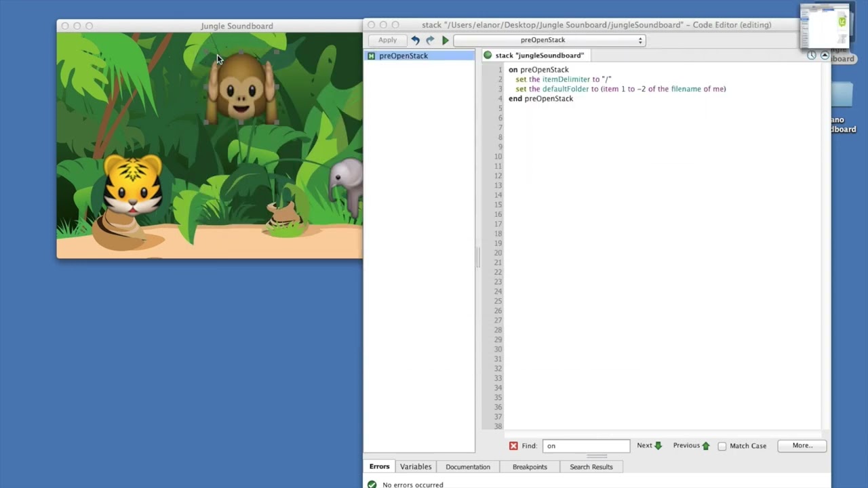Image resolution: width=868 pixels, height=488 pixels.
Task: Find Next occurrence
Action: [649, 445]
